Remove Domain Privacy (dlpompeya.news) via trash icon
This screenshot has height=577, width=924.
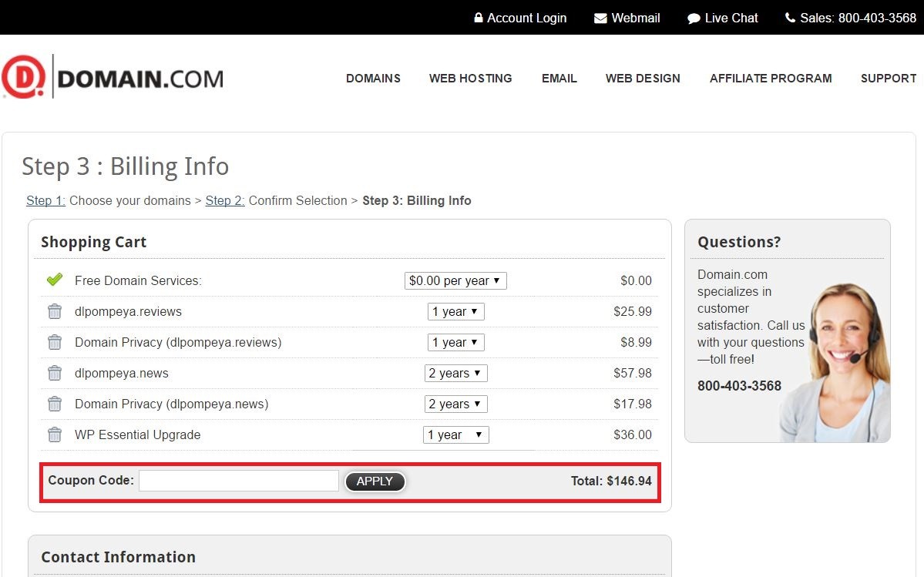(x=55, y=404)
